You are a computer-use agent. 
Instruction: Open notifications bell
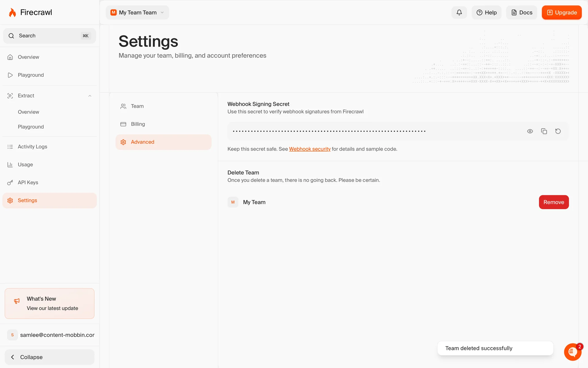pos(459,13)
